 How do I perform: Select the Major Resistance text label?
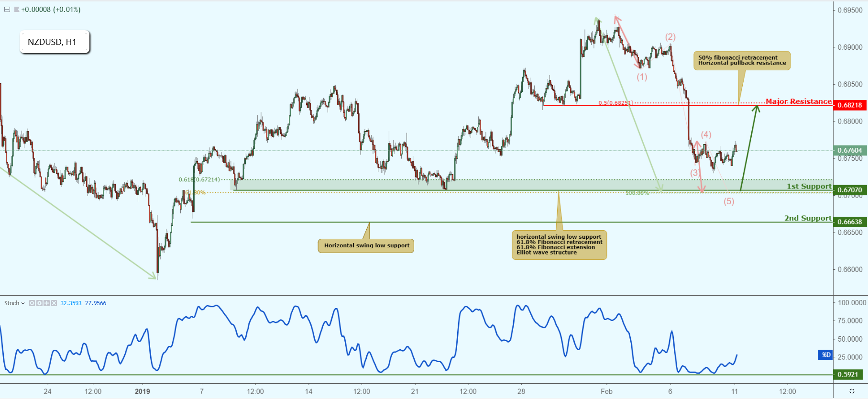click(x=799, y=101)
